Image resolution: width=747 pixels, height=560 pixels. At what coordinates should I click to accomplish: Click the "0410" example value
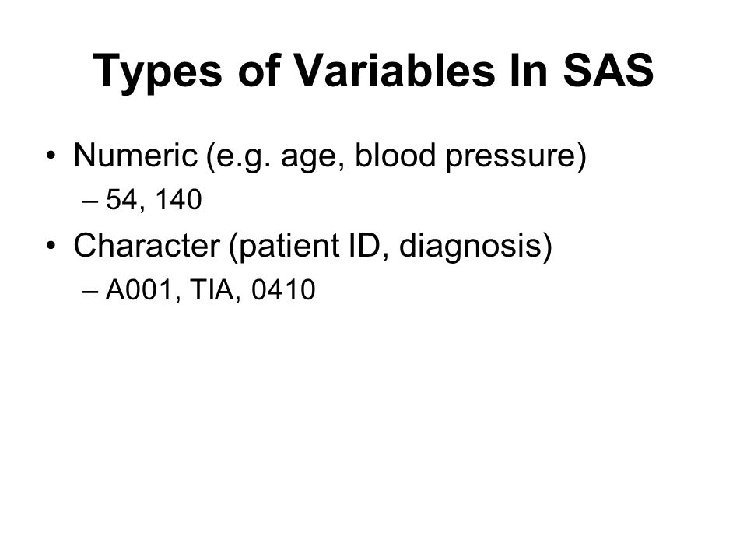[x=283, y=289]
